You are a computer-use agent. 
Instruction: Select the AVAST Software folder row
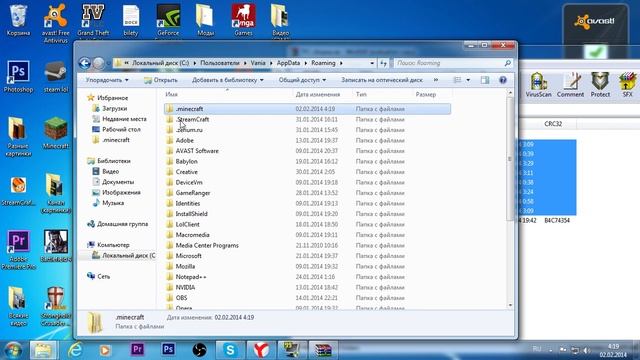307,151
